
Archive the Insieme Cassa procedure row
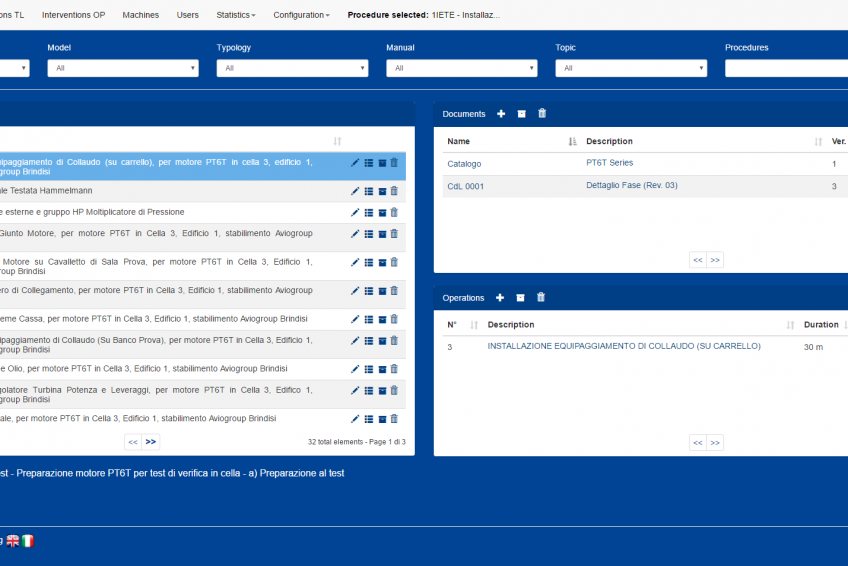click(x=381, y=319)
